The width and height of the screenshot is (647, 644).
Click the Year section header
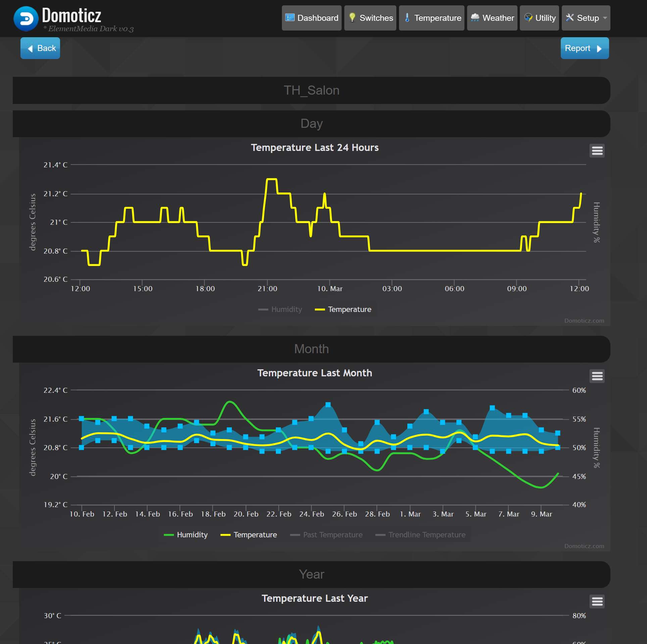pos(311,574)
